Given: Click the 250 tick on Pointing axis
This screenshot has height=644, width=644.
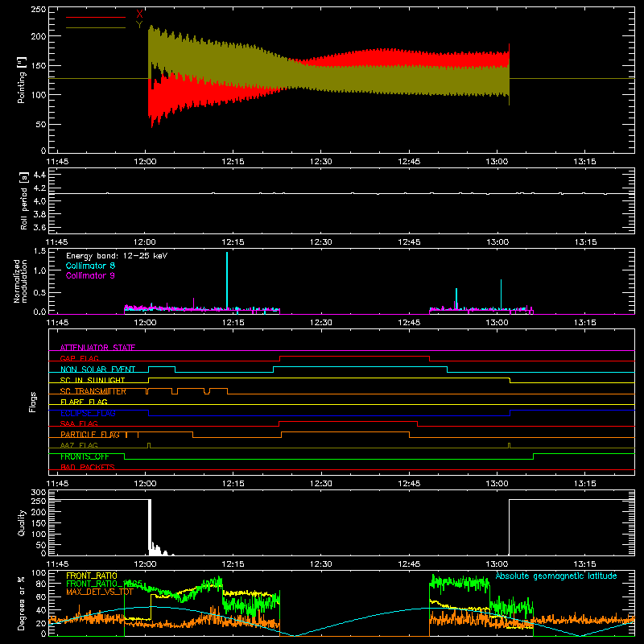Looking at the screenshot, I should point(39,10).
